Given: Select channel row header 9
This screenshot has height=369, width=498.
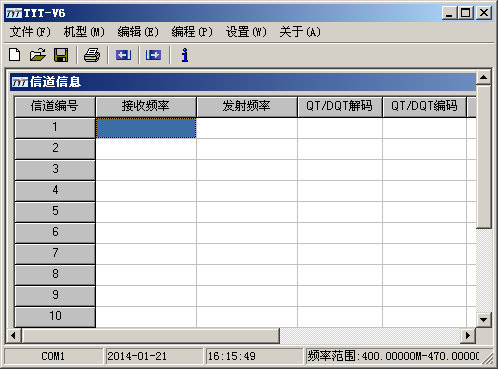Looking at the screenshot, I should click(55, 296).
